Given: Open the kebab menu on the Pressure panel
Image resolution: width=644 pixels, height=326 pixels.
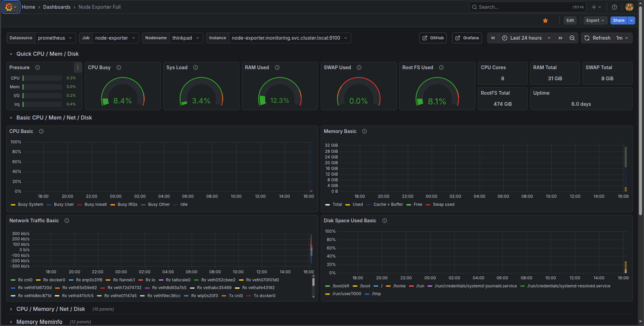Looking at the screenshot, I should coord(78,67).
